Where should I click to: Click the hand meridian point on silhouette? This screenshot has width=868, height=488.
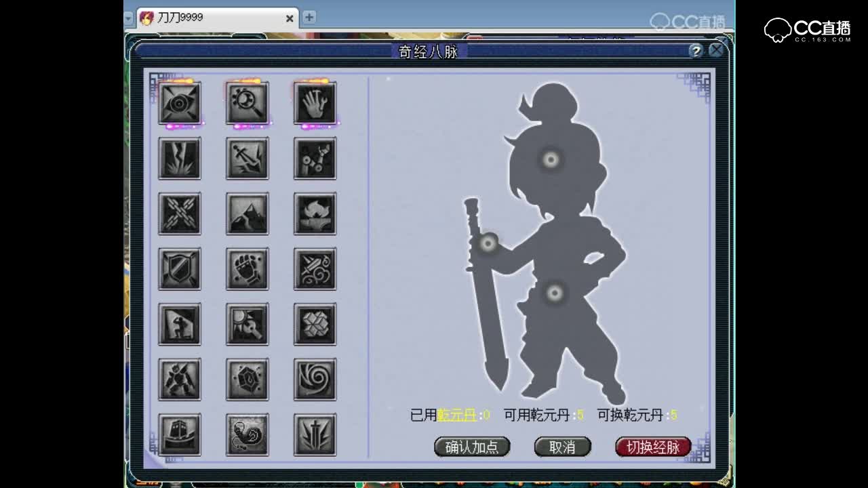coord(488,243)
